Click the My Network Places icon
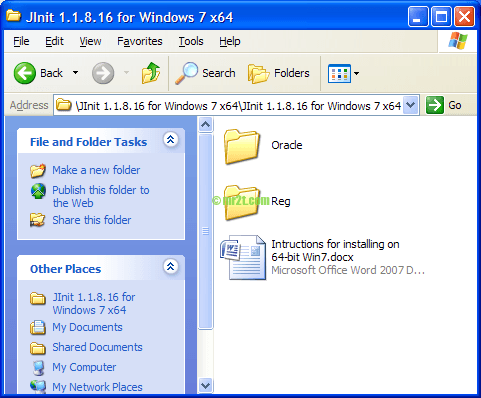The image size is (481, 398). pyautogui.click(x=38, y=386)
